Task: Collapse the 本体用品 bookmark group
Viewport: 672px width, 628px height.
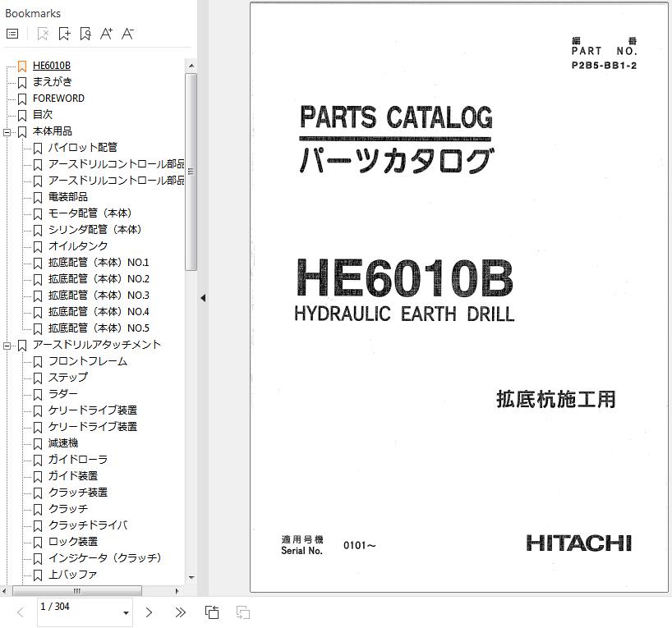Action: point(7,132)
